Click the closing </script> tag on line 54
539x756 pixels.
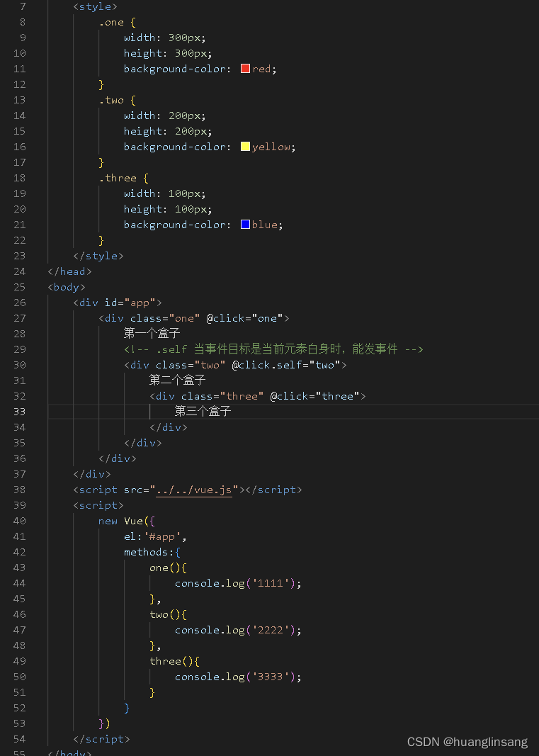pyautogui.click(x=102, y=739)
